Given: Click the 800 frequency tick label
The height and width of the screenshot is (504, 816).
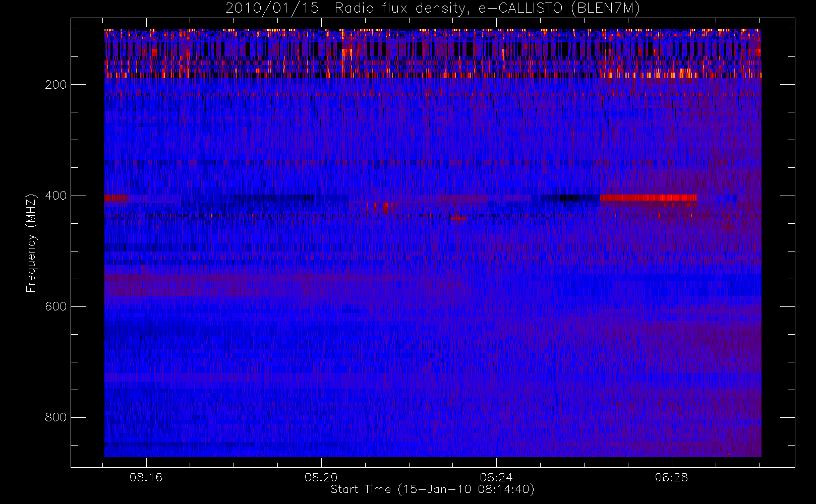Looking at the screenshot, I should (55, 417).
